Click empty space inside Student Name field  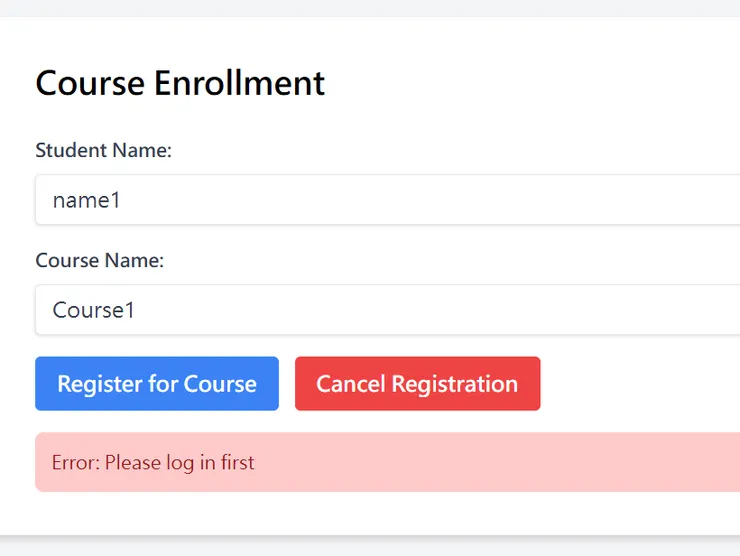tap(450, 200)
